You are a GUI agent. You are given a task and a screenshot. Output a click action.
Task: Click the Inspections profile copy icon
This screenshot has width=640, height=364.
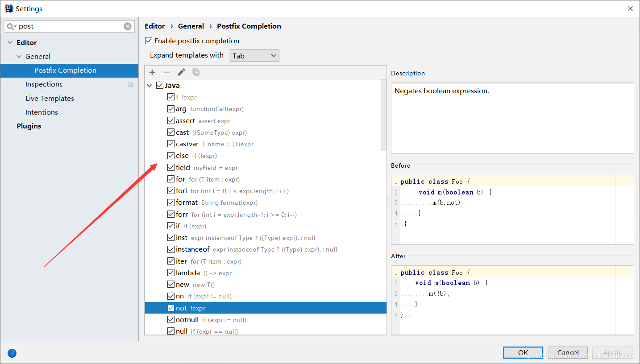[130, 84]
